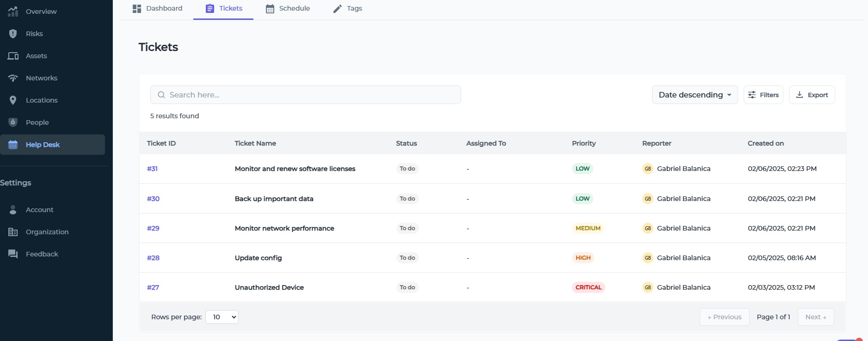This screenshot has height=341, width=868.
Task: Click the Risks shield icon in sidebar
Action: point(13,34)
